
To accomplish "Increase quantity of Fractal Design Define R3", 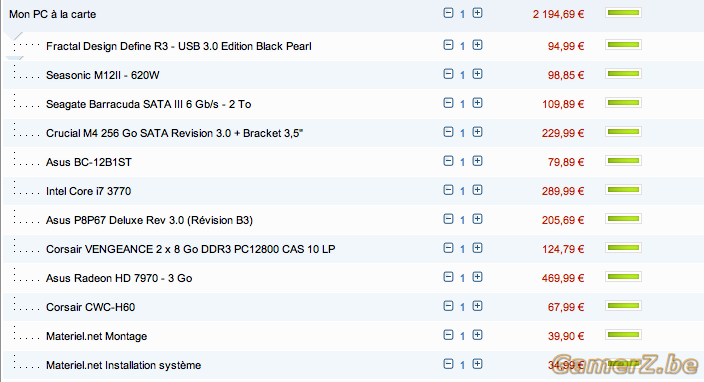I will coord(477,45).
